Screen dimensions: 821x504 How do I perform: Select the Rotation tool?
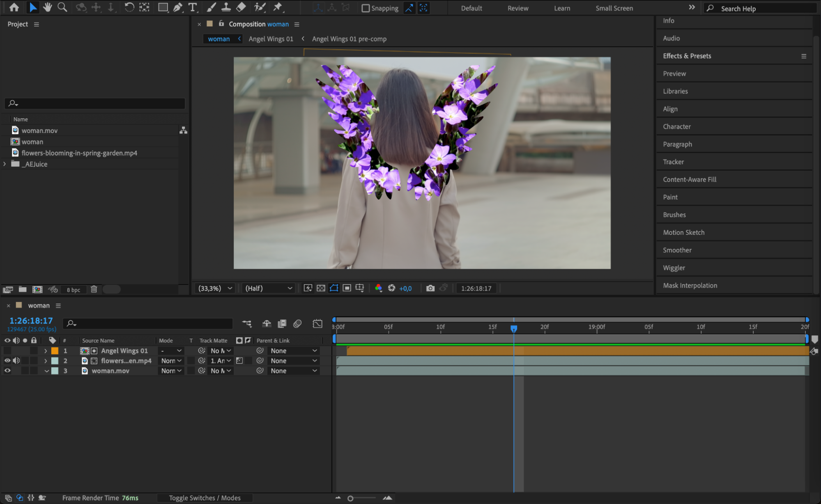129,7
